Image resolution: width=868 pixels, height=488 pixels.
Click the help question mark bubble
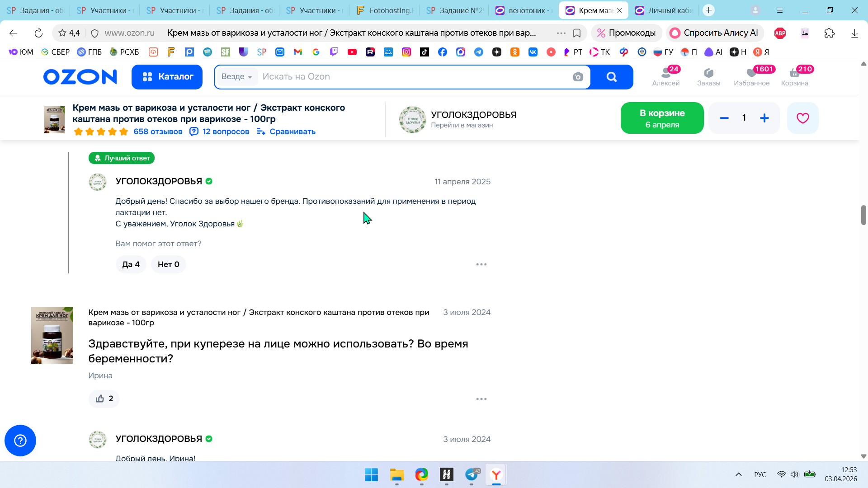[20, 440]
